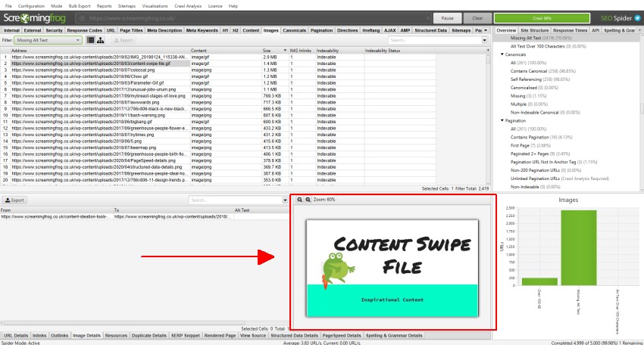Collapse the Canonicals tree section

[502, 54]
